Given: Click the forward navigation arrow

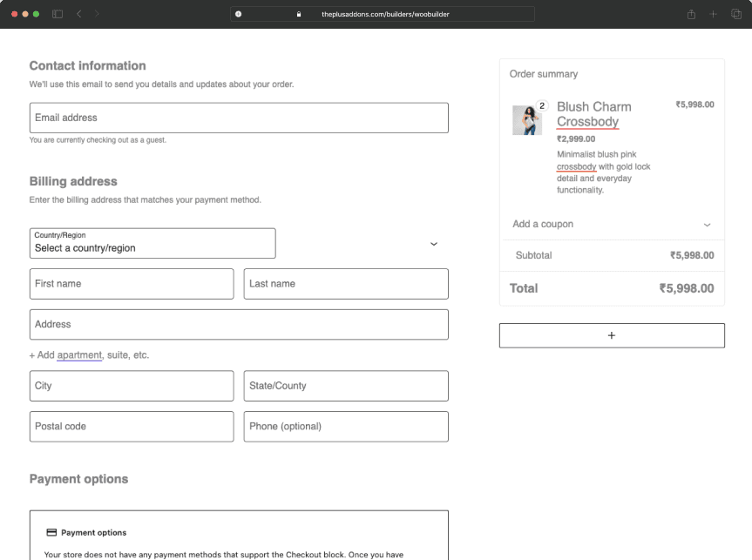Looking at the screenshot, I should pos(96,14).
